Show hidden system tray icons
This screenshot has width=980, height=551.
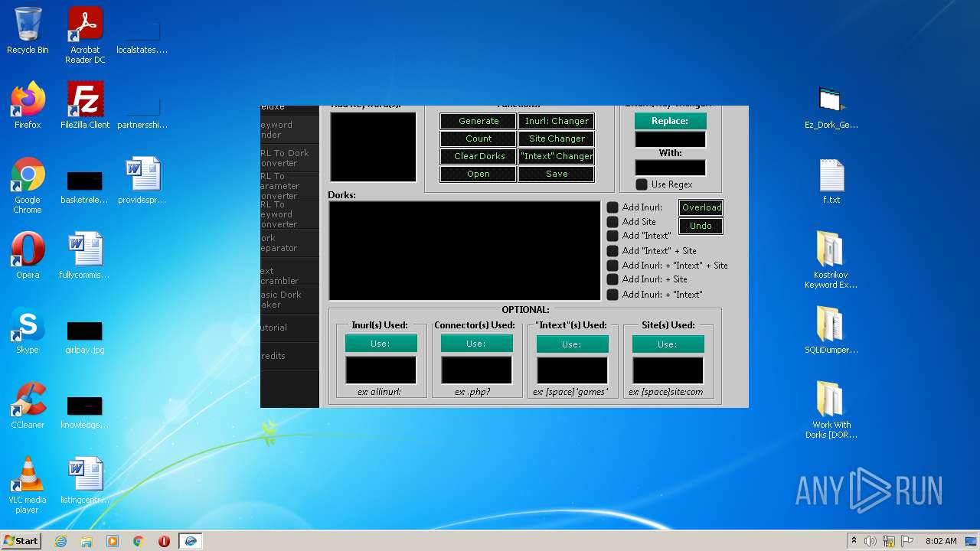[x=854, y=541]
